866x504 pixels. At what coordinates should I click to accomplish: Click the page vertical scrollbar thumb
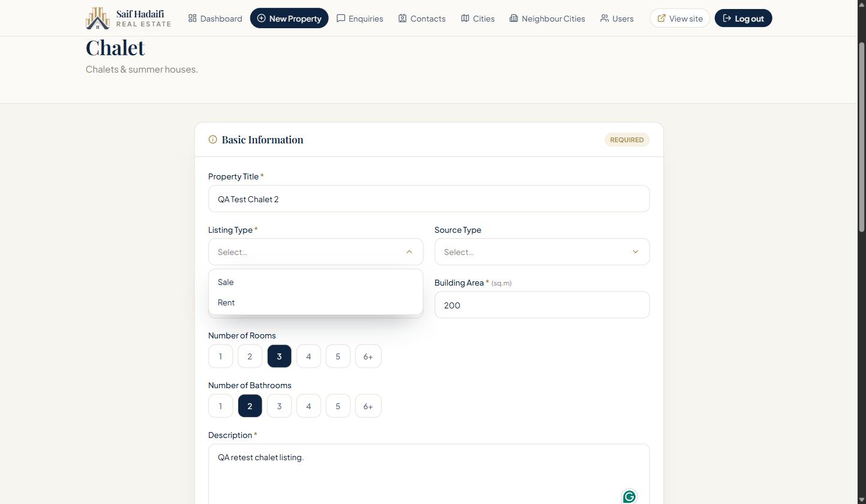coord(862,137)
